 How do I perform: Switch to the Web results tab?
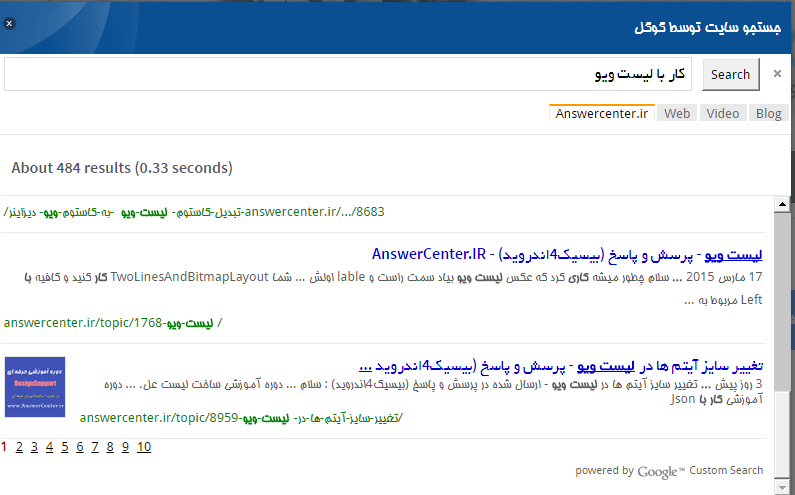point(677,113)
